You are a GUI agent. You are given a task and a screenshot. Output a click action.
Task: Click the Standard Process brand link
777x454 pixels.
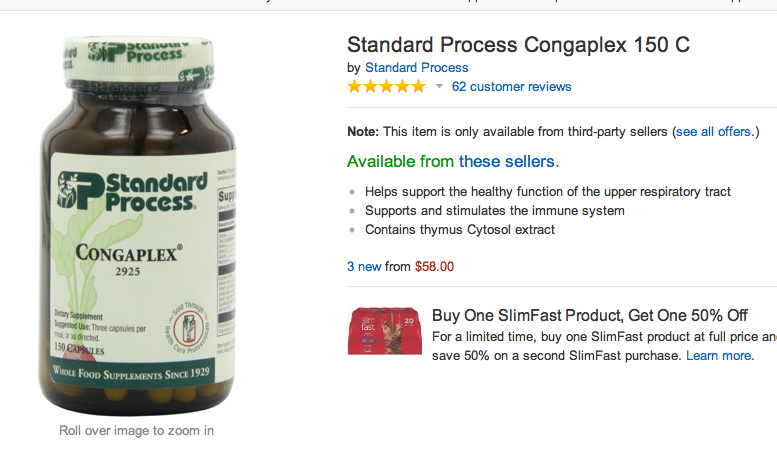[416, 67]
